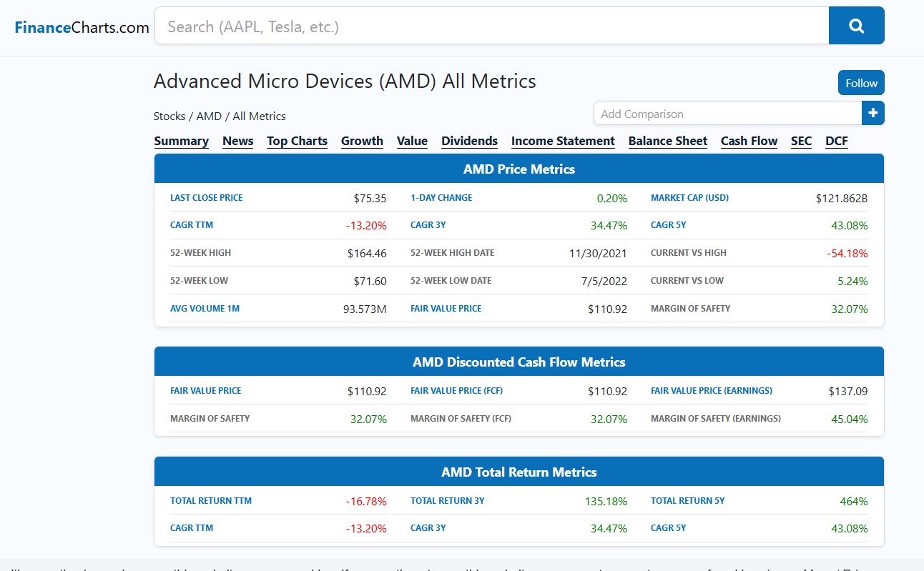Click the 52-WEEK HIGH DATE label
This screenshot has width=924, height=571.
[x=452, y=253]
